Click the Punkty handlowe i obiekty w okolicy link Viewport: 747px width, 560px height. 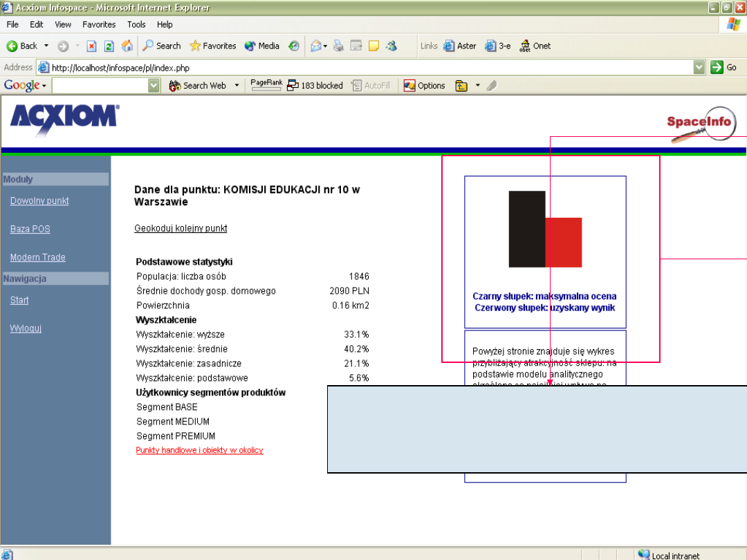pyautogui.click(x=199, y=450)
